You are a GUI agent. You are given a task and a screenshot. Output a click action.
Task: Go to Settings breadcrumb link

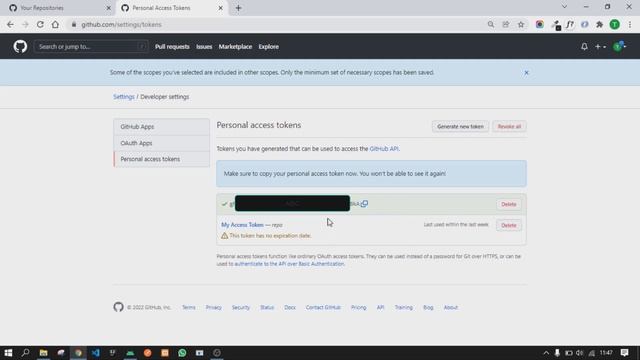click(x=124, y=97)
